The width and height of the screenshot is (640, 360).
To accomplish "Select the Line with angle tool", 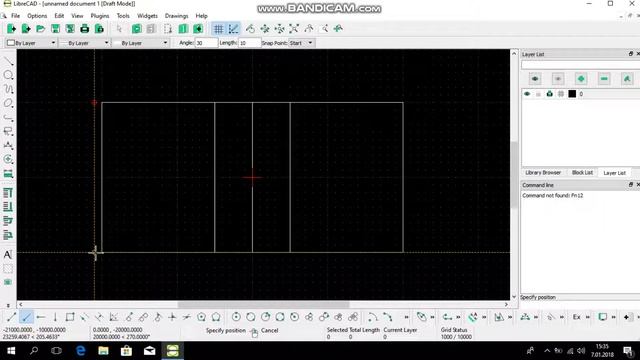I will click(26, 317).
